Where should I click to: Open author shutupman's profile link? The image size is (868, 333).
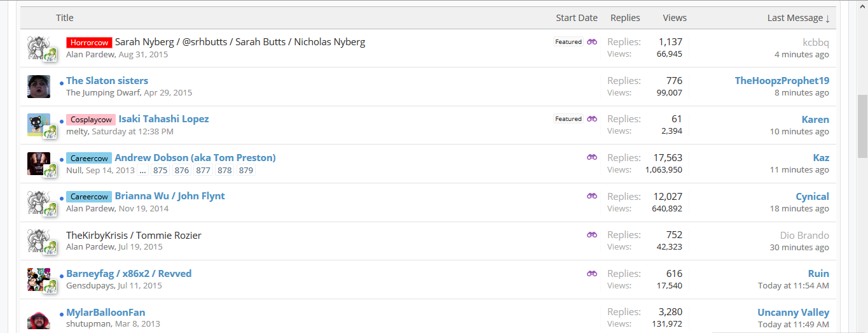click(88, 324)
